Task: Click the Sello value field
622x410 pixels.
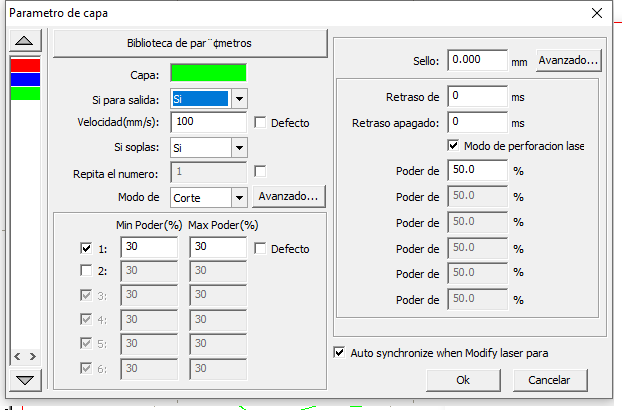Action: point(477,60)
